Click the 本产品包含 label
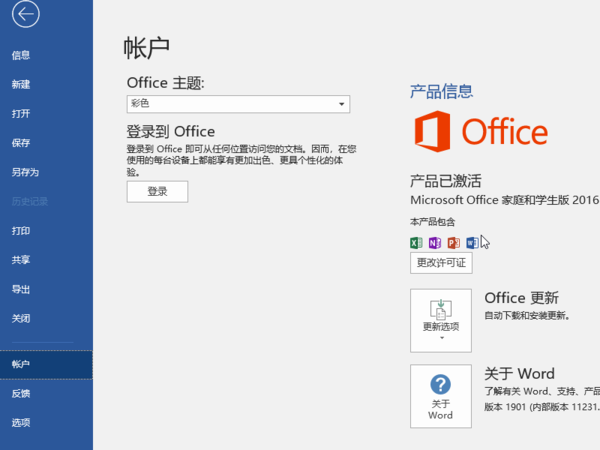 [x=433, y=222]
